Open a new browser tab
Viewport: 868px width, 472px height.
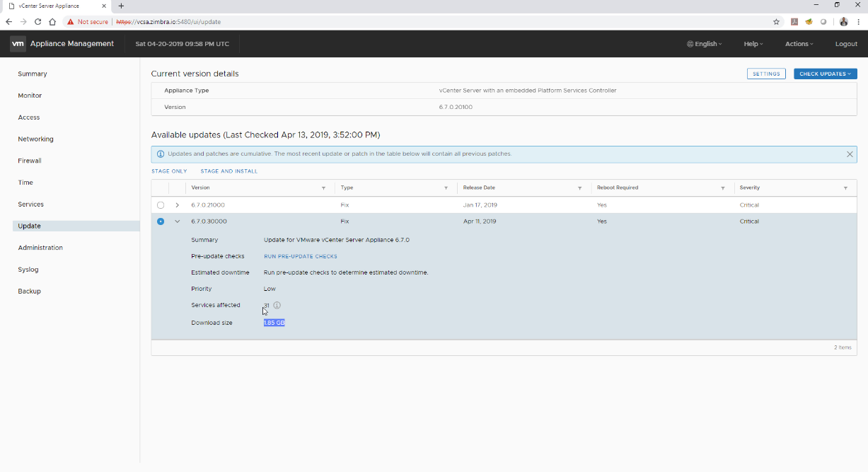(121, 6)
